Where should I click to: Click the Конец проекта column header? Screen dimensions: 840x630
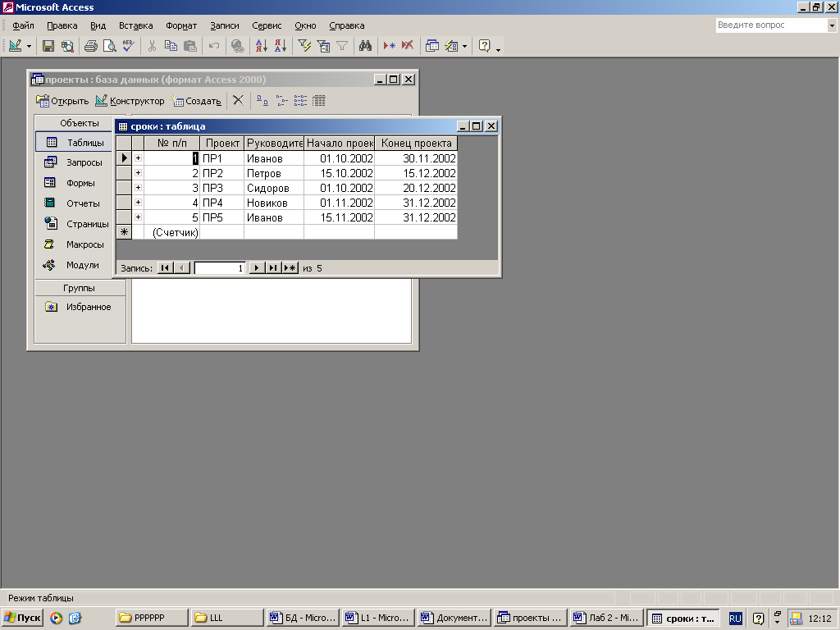[x=416, y=143]
